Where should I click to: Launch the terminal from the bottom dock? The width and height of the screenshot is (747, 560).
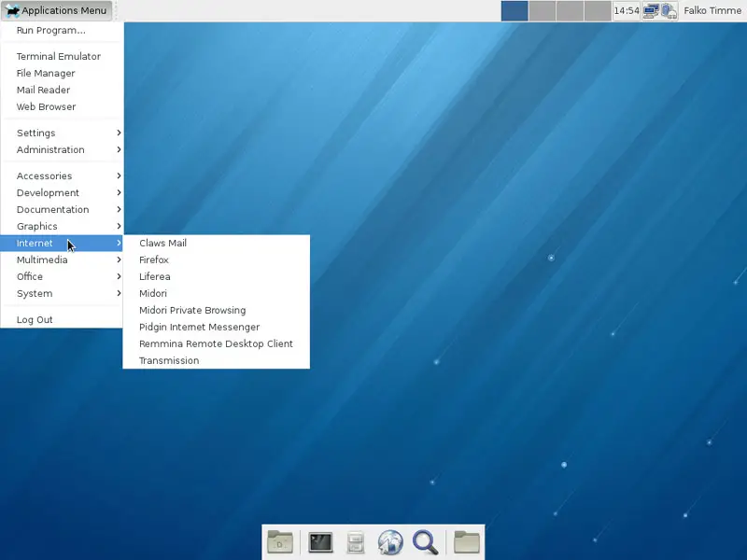(x=320, y=542)
